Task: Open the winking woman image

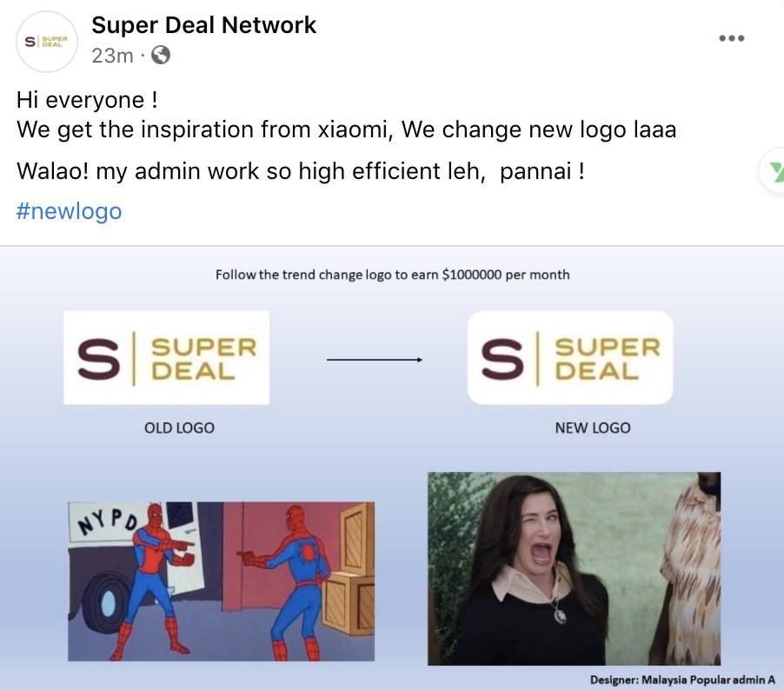Action: 574,568
